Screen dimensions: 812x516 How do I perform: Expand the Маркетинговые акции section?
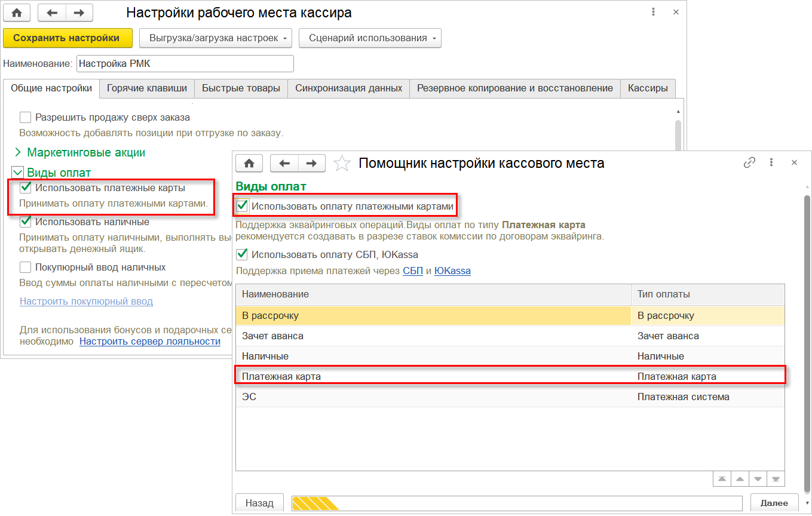pyautogui.click(x=17, y=152)
